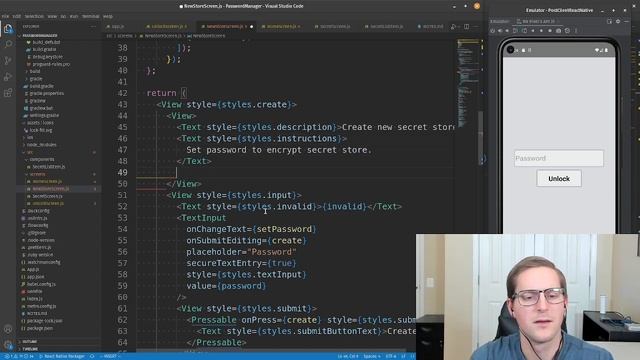Open the Terminal menu

[x=91, y=16]
